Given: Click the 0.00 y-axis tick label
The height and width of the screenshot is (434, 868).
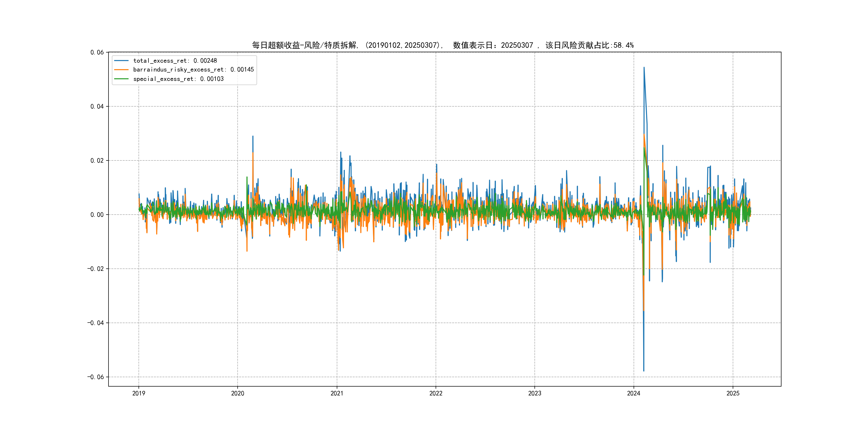Looking at the screenshot, I should pos(97,215).
